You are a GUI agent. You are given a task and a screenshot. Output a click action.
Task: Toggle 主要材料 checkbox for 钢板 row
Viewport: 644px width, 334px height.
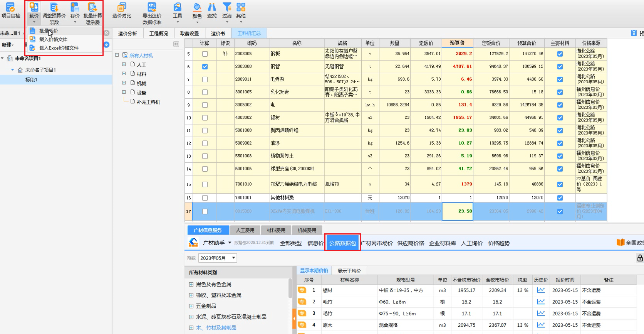point(560,54)
